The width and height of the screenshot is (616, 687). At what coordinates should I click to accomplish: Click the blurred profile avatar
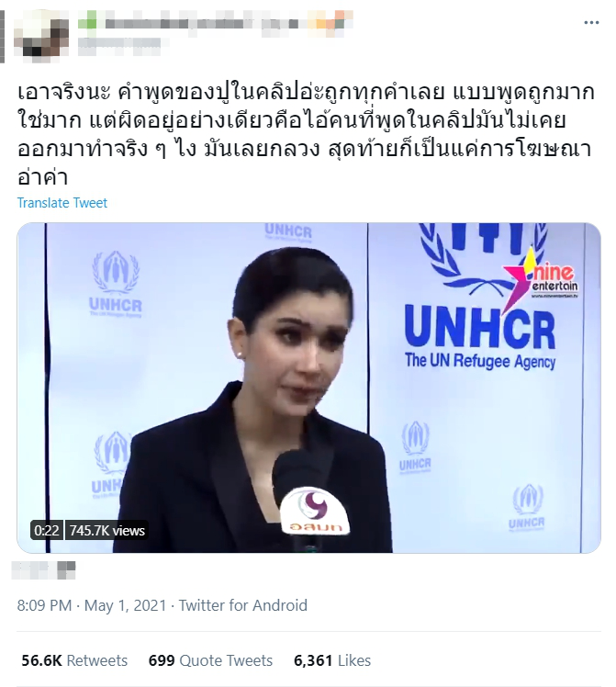pos(41,35)
